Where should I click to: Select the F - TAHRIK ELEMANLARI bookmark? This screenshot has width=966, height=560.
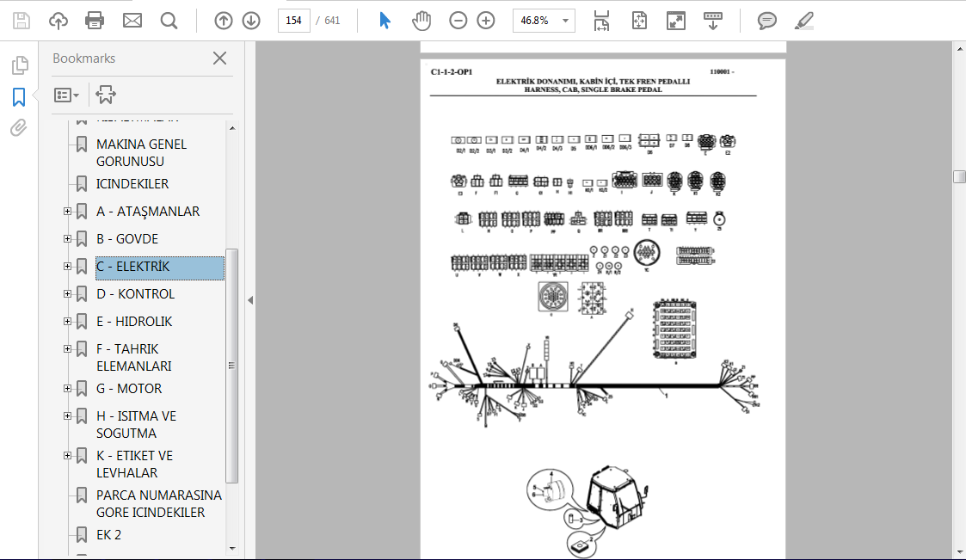(x=133, y=357)
